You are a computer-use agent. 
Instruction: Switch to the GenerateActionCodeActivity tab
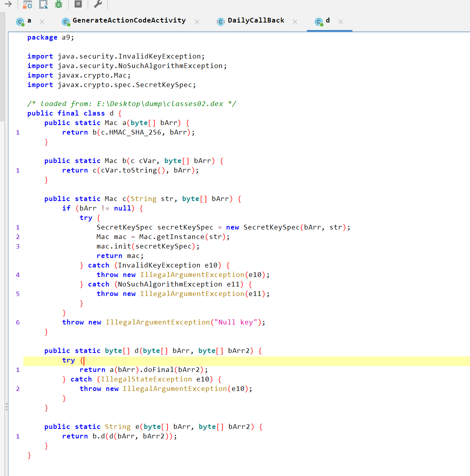tap(129, 21)
